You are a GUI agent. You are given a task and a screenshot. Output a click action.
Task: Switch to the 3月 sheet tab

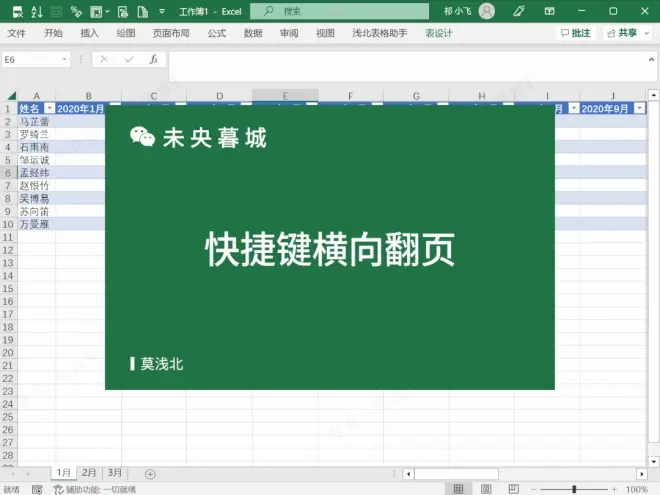(x=115, y=473)
